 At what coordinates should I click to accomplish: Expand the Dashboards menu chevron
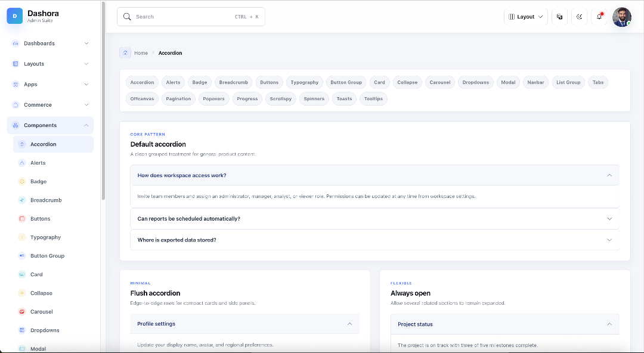(x=86, y=43)
